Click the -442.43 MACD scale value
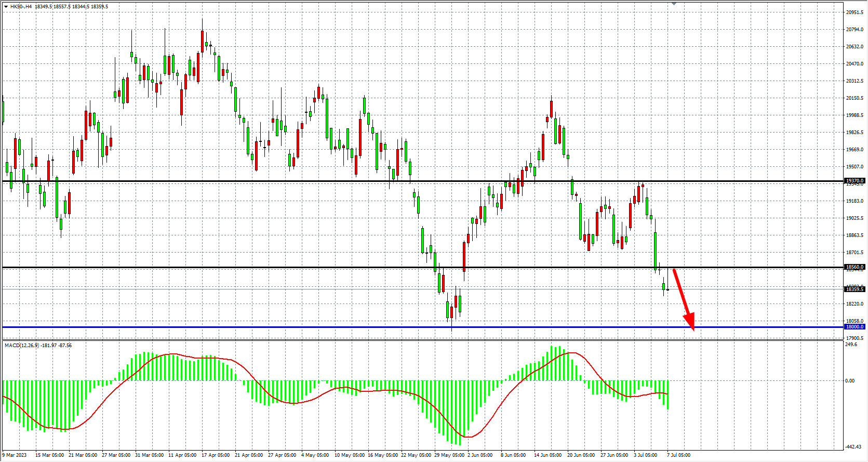The image size is (868, 462). click(x=853, y=447)
